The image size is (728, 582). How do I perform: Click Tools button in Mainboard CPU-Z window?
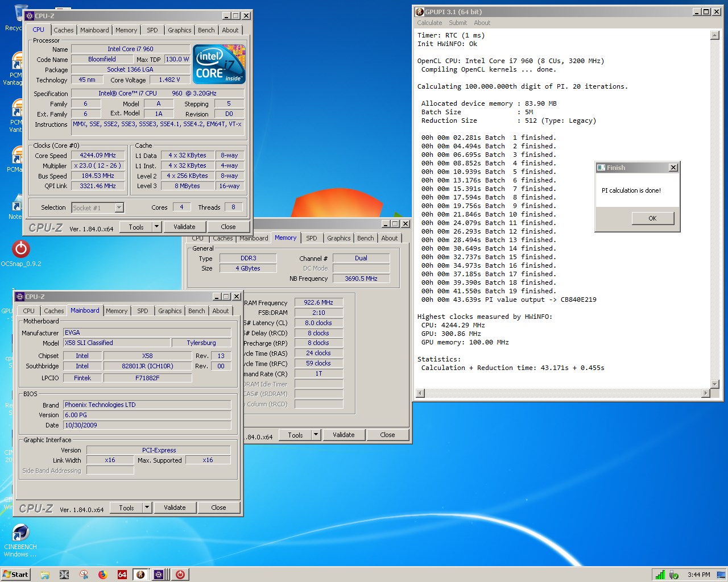[126, 508]
